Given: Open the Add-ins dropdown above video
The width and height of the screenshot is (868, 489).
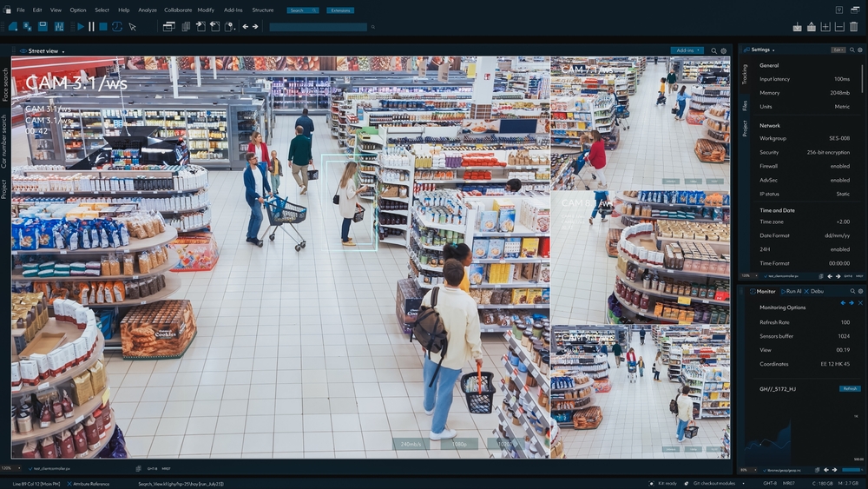Looking at the screenshot, I should coord(687,51).
